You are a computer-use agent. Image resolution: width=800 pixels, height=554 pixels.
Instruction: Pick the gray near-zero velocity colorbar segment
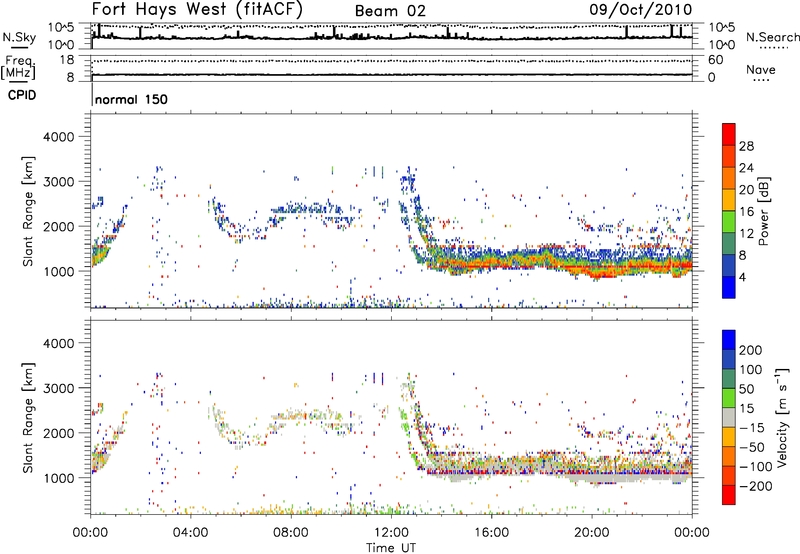click(x=729, y=417)
